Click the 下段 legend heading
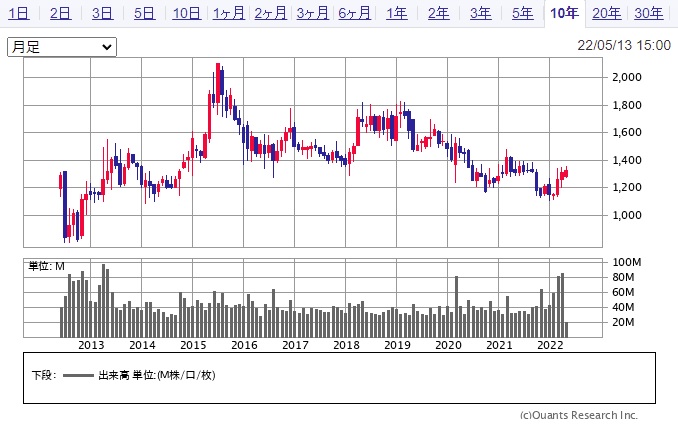The width and height of the screenshot is (678, 425). [43, 375]
